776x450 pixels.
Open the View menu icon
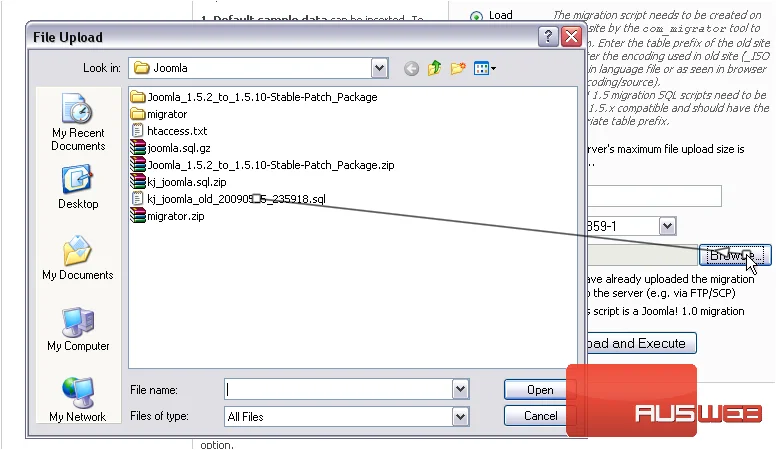(485, 68)
